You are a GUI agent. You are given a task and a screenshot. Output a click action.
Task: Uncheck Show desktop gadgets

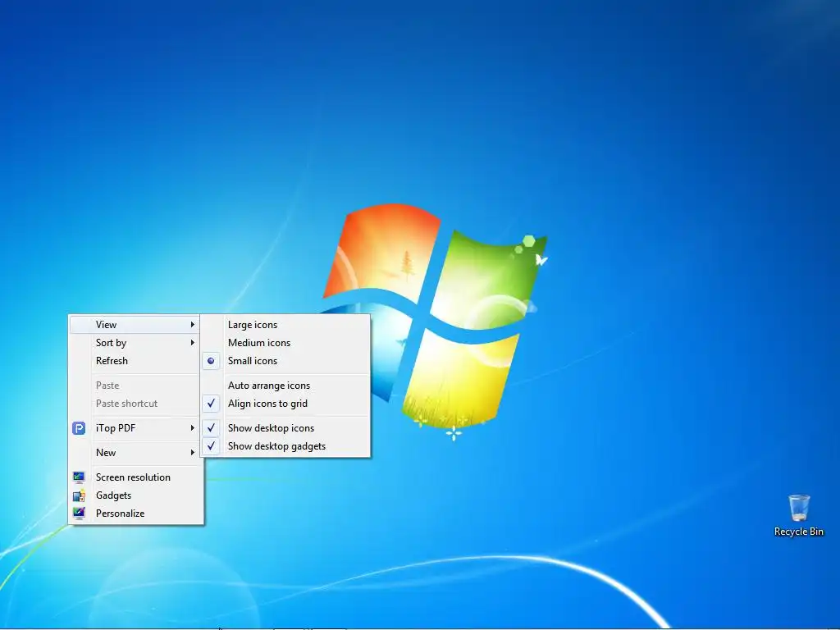coord(285,446)
